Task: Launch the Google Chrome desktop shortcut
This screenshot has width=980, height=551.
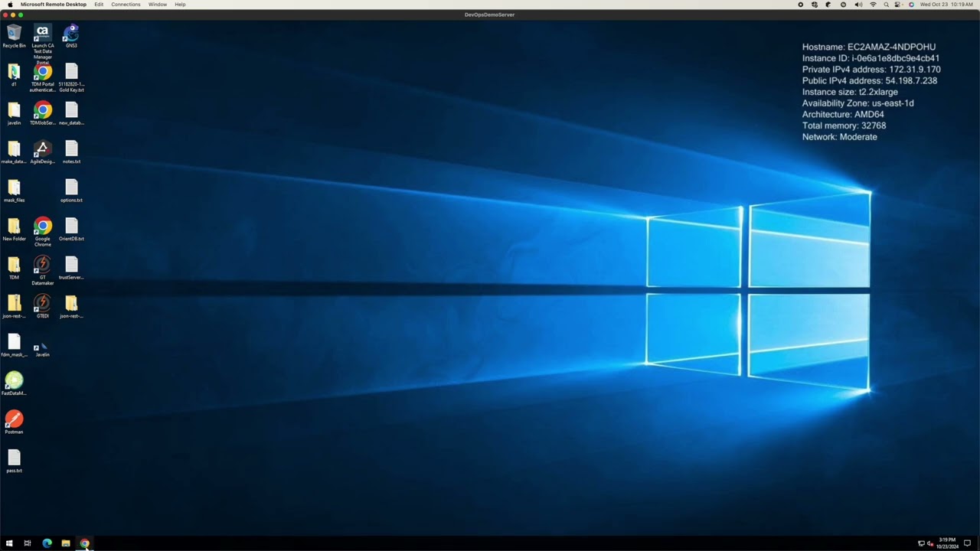Action: pyautogui.click(x=43, y=232)
